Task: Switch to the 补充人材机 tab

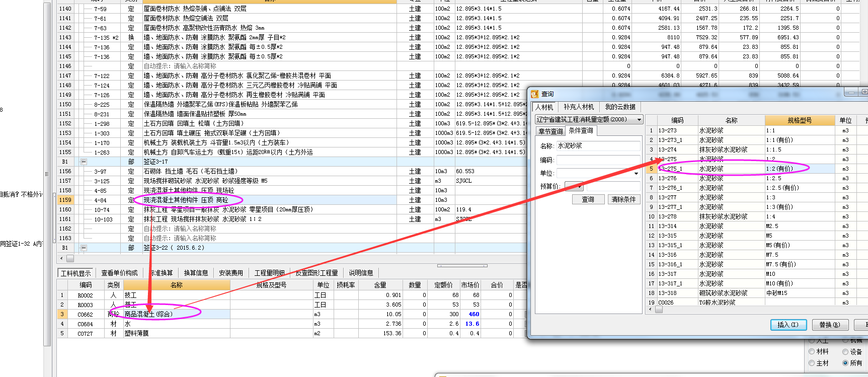Action: click(579, 107)
